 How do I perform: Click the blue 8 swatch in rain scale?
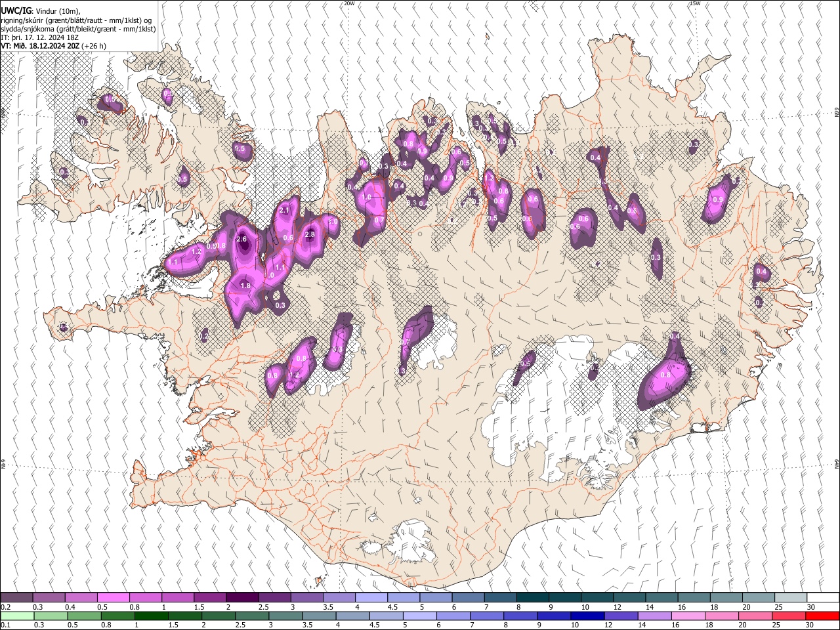520,616
